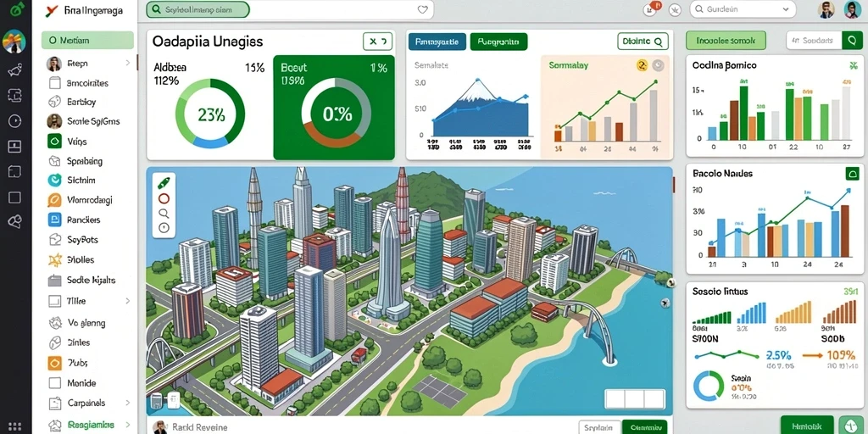Expand the Carpainals sidebar item arrow
Screen dimensions: 868x434
(x=128, y=403)
